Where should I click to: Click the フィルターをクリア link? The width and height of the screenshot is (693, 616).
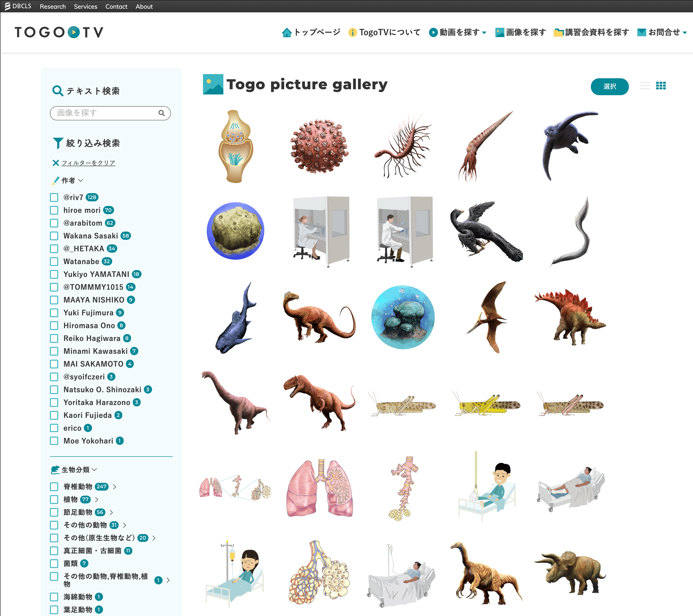point(88,163)
